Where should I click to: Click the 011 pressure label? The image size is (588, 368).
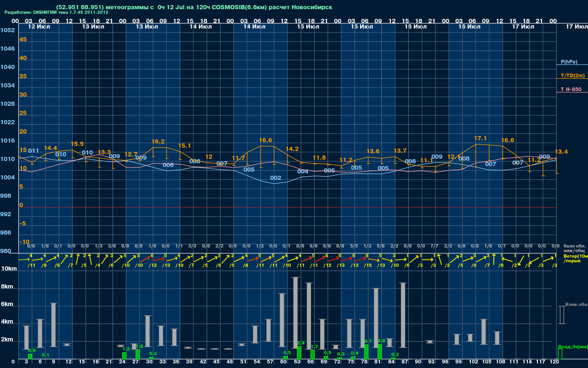pos(34,151)
